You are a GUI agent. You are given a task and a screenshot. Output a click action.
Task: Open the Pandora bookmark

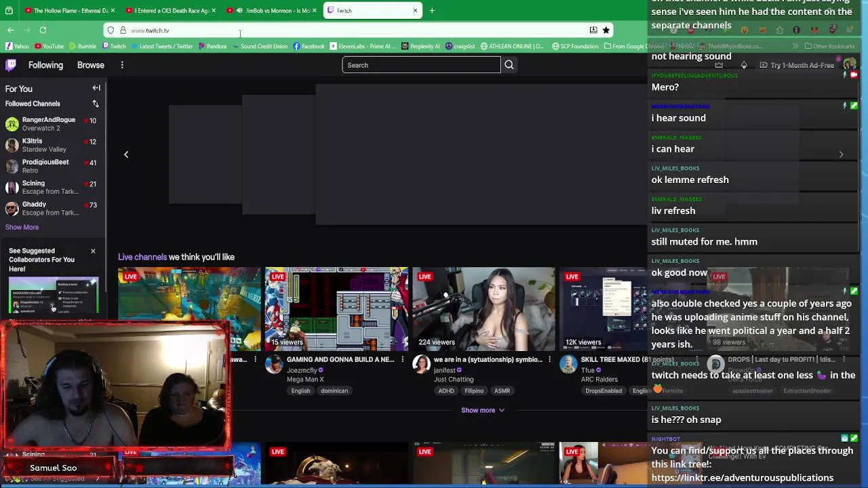pos(212,46)
